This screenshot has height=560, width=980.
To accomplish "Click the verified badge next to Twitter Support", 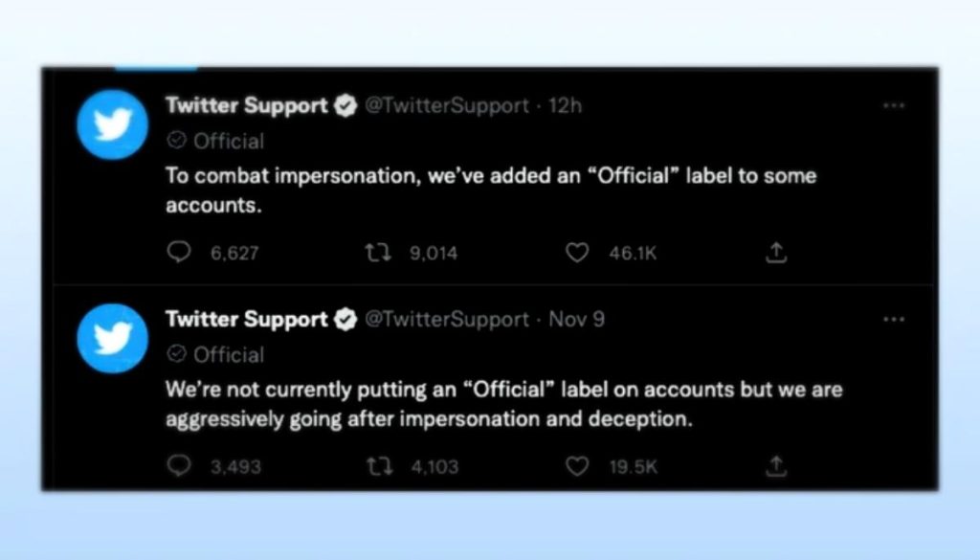I will (345, 105).
